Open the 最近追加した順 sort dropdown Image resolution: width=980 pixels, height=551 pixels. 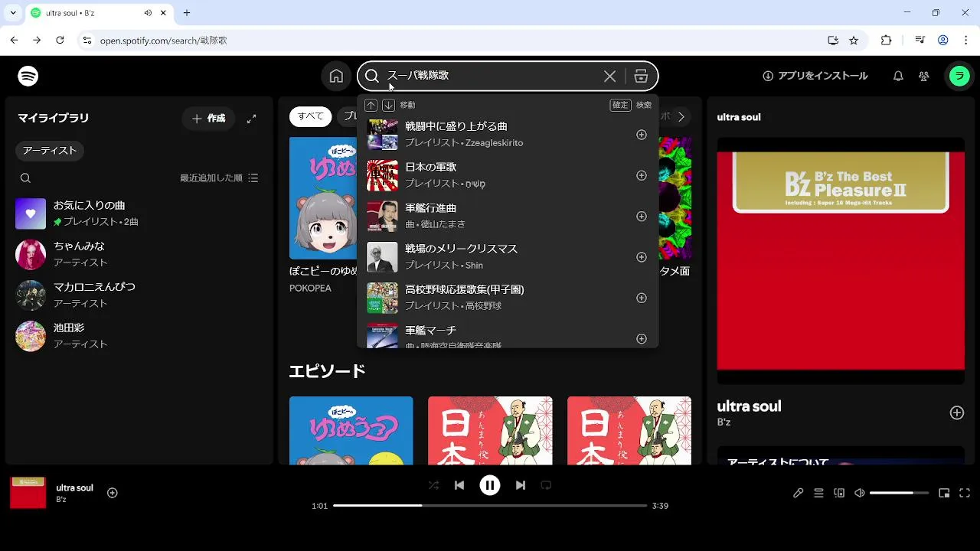coord(219,178)
